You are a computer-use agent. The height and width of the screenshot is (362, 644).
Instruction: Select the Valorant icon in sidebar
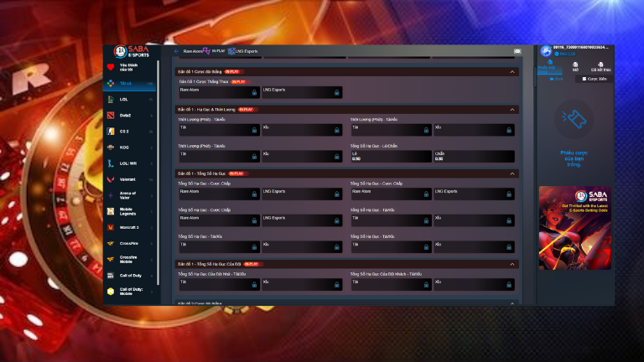(111, 179)
